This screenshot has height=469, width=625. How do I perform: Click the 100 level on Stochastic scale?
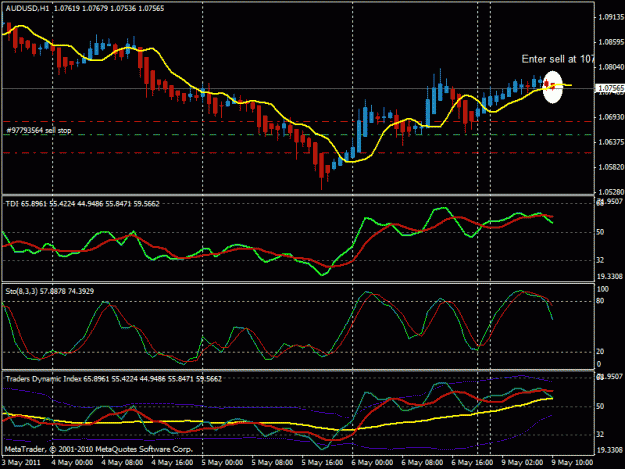tap(603, 289)
